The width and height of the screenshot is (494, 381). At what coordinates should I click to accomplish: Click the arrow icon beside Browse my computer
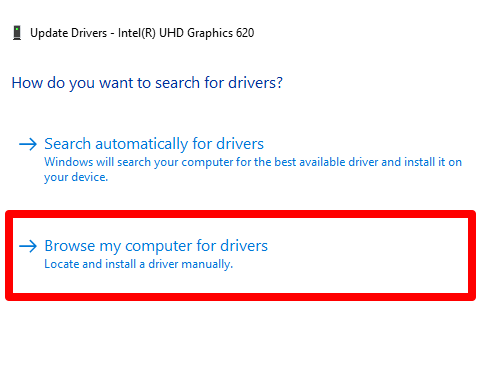(28, 246)
